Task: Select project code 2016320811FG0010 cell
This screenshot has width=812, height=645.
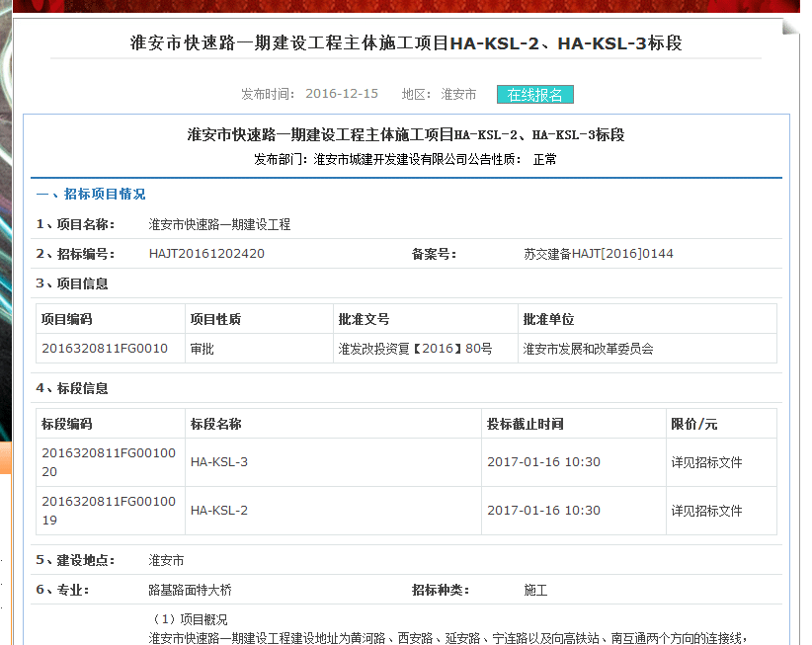Action: [x=105, y=349]
